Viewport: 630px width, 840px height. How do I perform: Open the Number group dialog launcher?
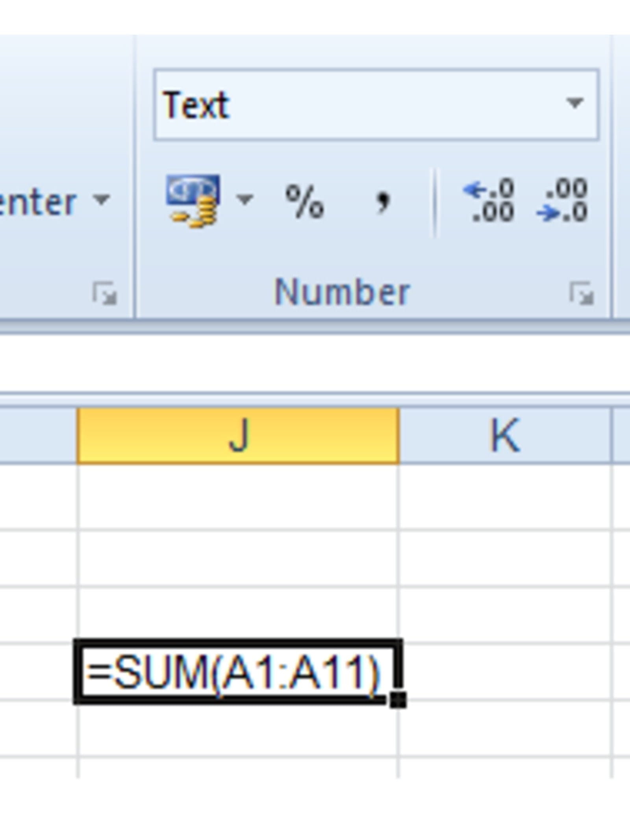[581, 293]
